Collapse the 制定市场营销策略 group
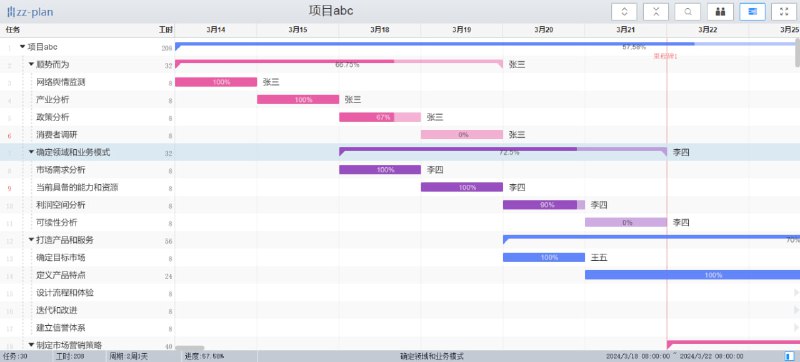This screenshot has width=800, height=362. pos(31,345)
